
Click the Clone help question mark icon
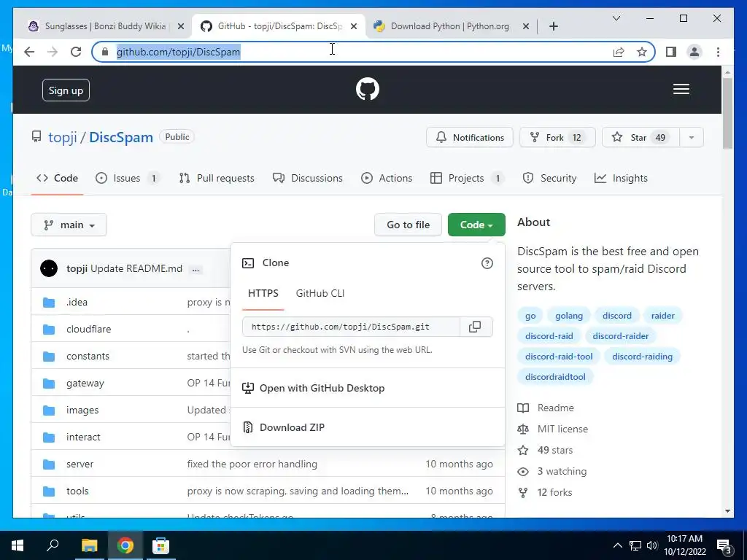(x=487, y=263)
